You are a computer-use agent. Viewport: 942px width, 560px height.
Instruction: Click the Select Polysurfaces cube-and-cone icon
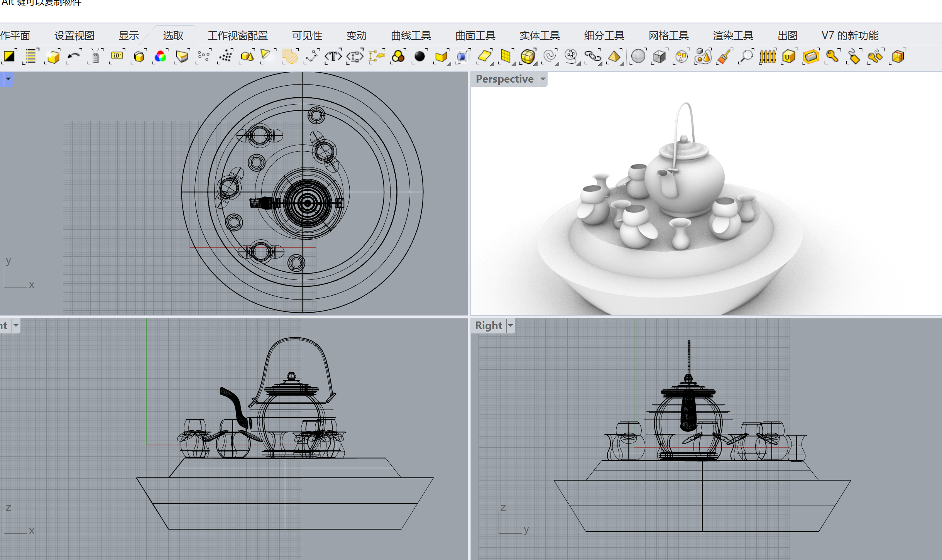[247, 57]
